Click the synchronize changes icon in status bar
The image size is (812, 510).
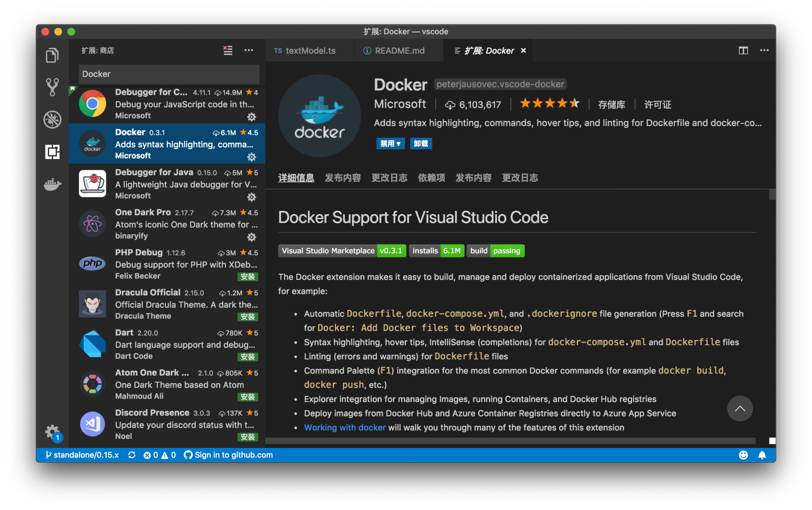(132, 455)
